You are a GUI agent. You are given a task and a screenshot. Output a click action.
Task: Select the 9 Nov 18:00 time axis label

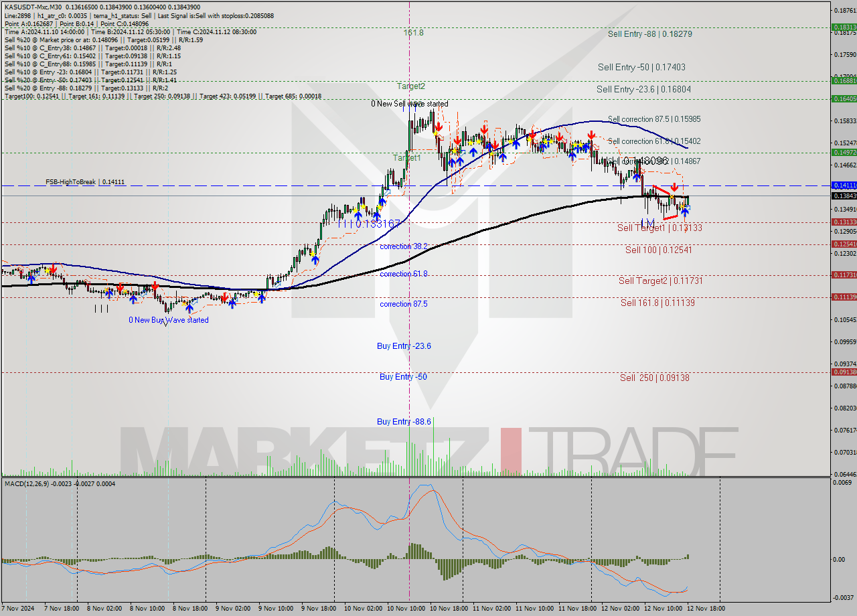318,609
